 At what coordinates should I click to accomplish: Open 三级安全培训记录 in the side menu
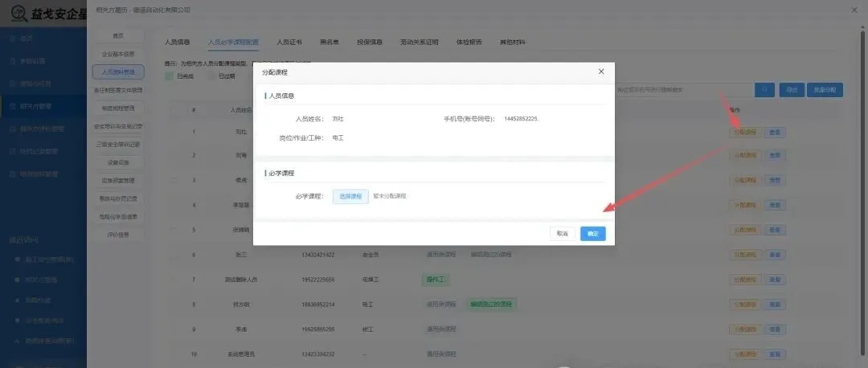click(118, 145)
